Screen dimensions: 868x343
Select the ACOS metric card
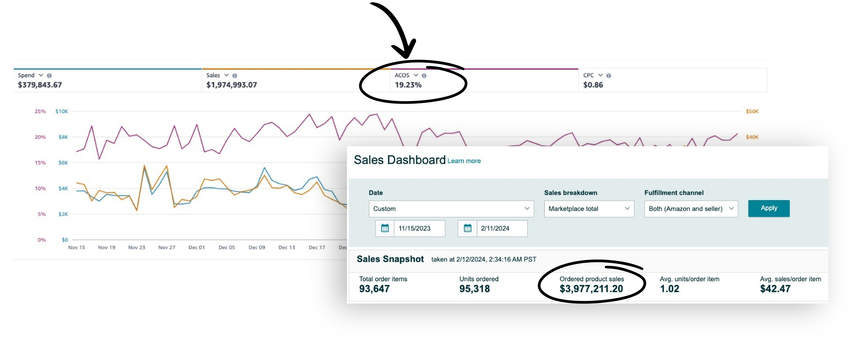coord(485,80)
